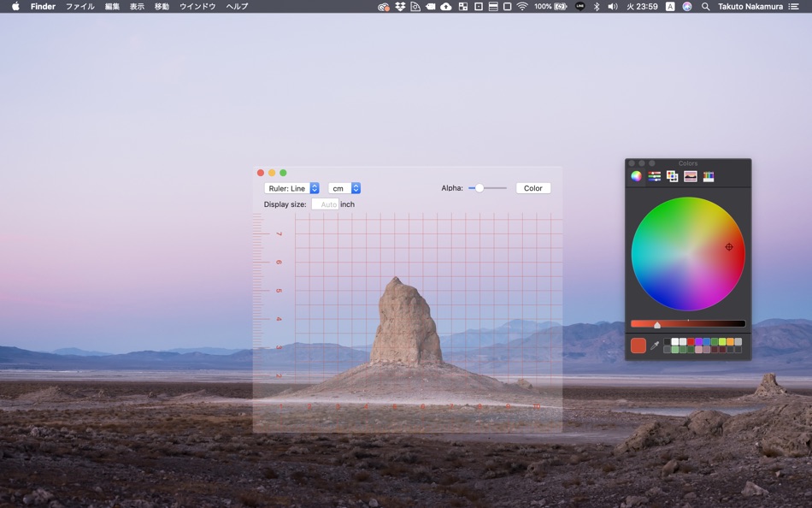
Task: Select the color wheel tab in Colors
Action: point(636,176)
